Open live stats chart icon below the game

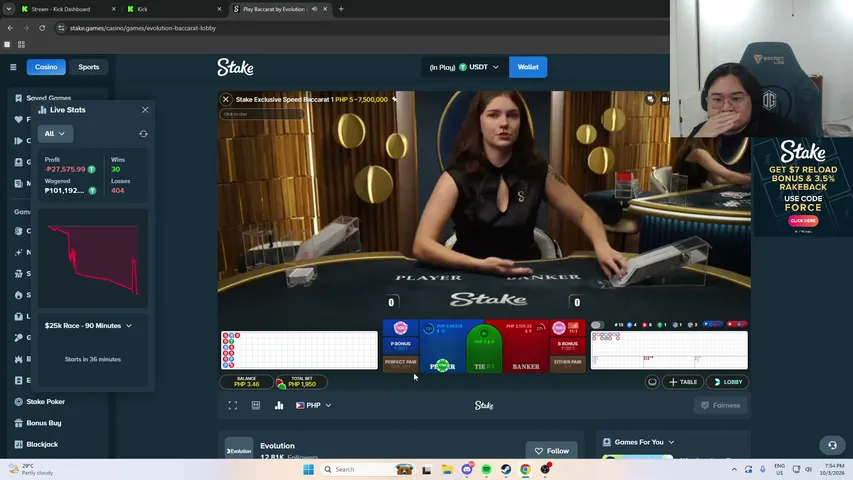pyautogui.click(x=279, y=405)
